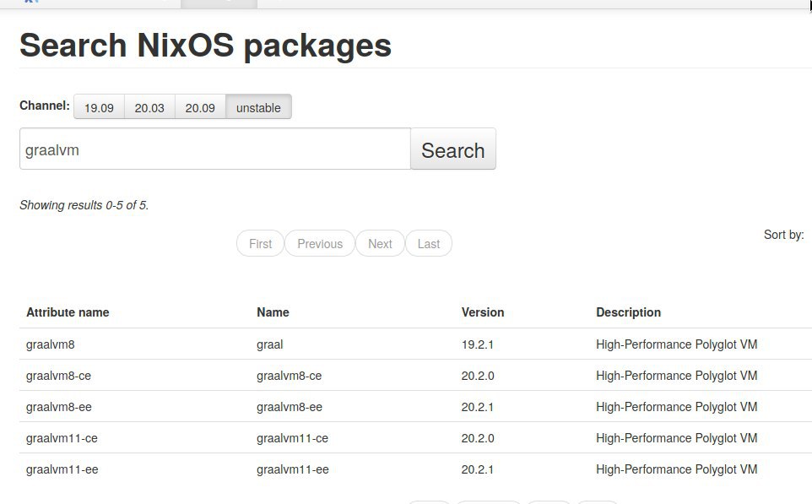Click the Showing results 0-5 of 5 text
Screen dimensions: 812x504
click(x=84, y=205)
